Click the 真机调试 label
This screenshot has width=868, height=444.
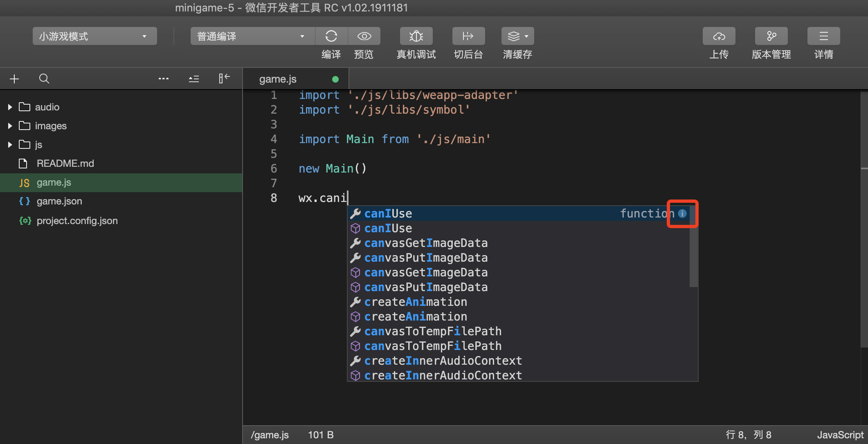(x=416, y=54)
